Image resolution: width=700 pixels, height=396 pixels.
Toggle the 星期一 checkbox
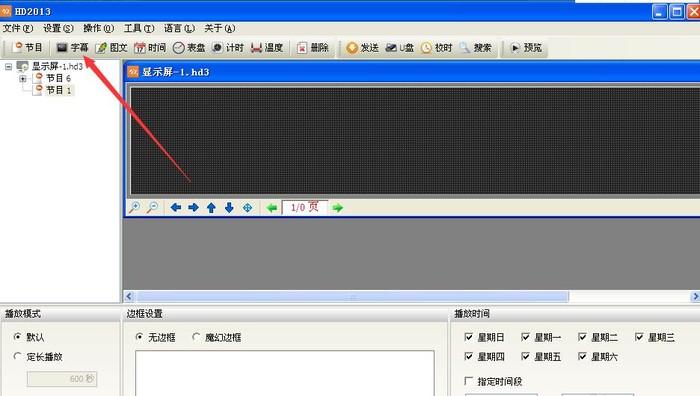pyautogui.click(x=525, y=337)
